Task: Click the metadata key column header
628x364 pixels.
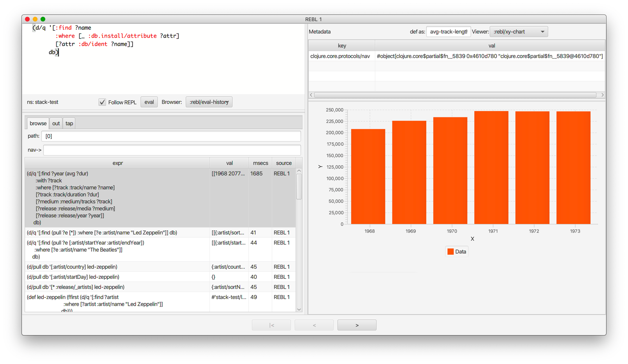Action: coord(342,46)
